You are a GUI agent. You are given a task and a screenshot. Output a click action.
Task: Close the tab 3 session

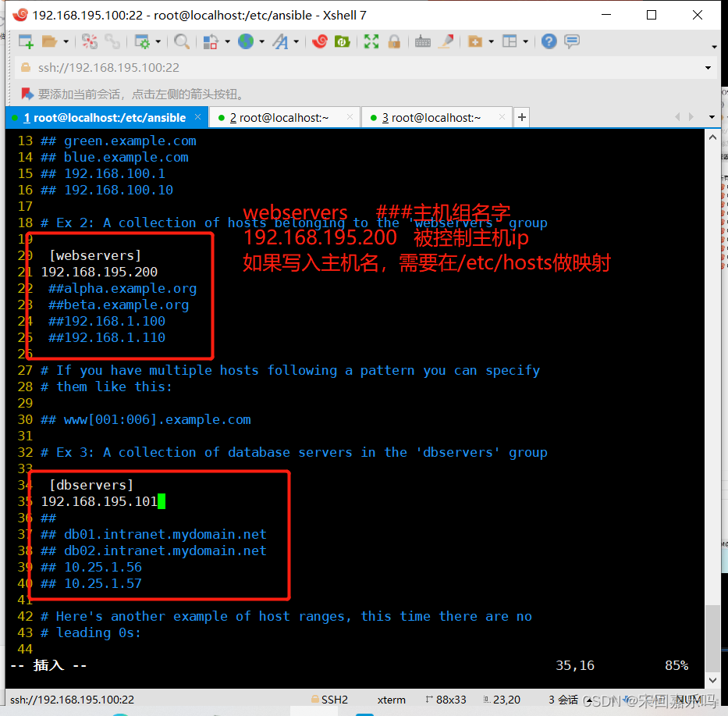click(502, 117)
